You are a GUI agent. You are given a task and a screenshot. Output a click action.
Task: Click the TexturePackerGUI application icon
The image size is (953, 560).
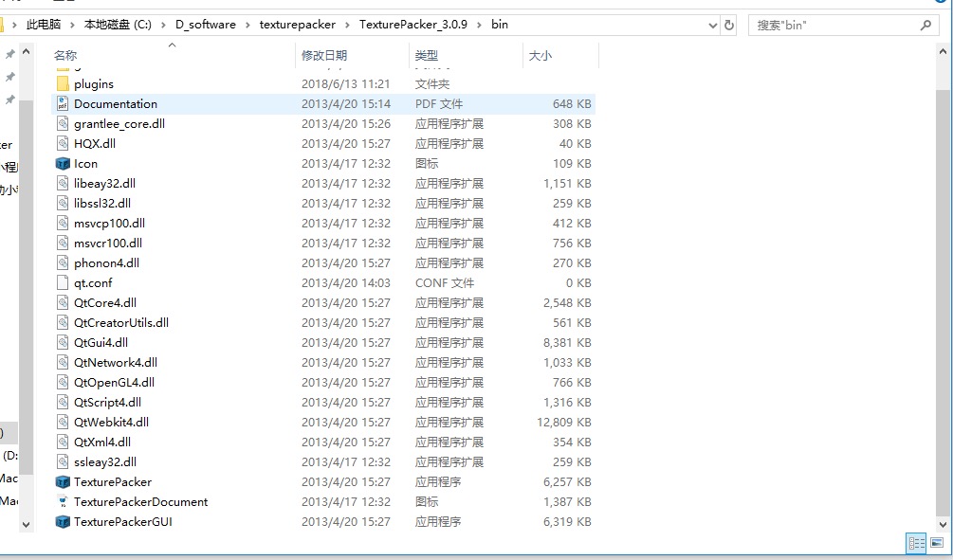click(63, 522)
